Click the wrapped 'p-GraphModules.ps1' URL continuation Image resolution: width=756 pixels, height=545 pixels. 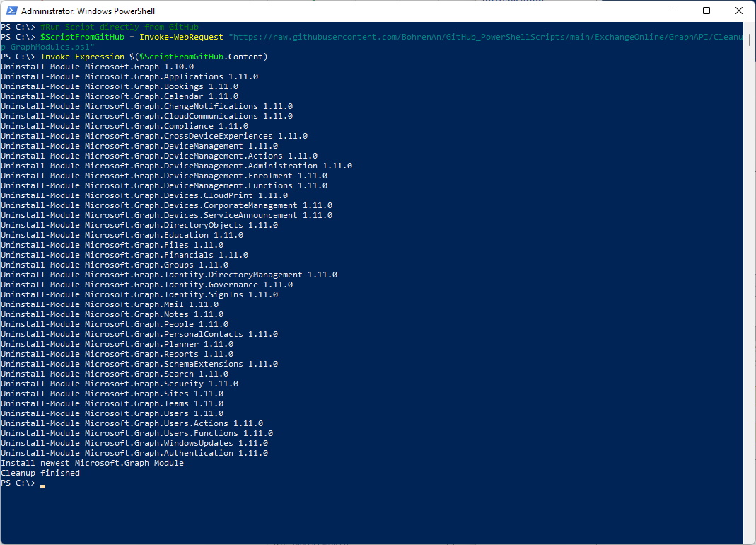pos(47,47)
